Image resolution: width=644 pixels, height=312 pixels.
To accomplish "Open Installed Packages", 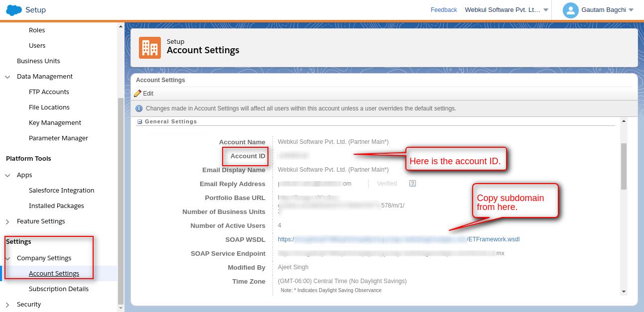I will [56, 206].
